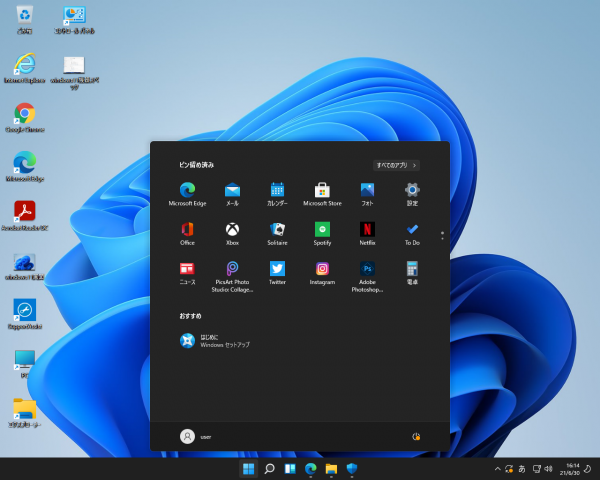
Task: Open the Photos app tile
Action: tap(367, 194)
